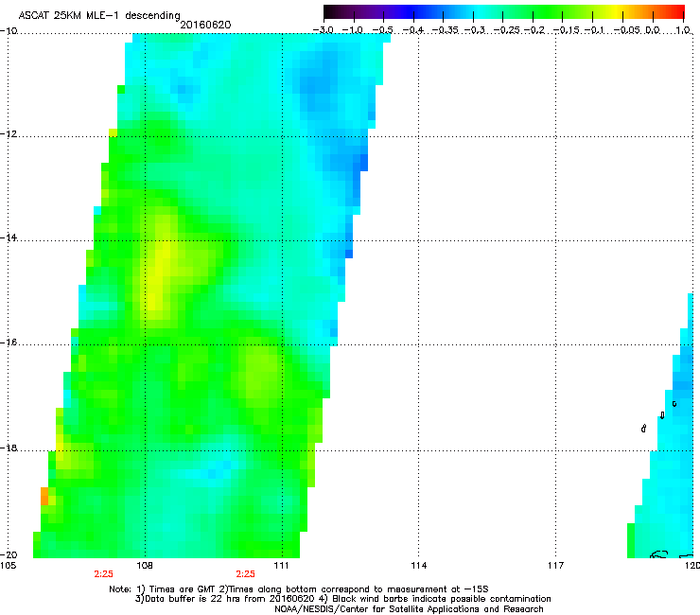Click the "-1.0" color scale label
Viewport: 700px width, 615px height.
353,30
